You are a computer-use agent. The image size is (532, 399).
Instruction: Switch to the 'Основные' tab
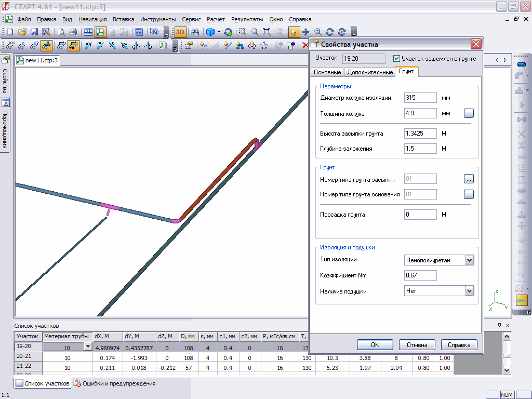(327, 72)
